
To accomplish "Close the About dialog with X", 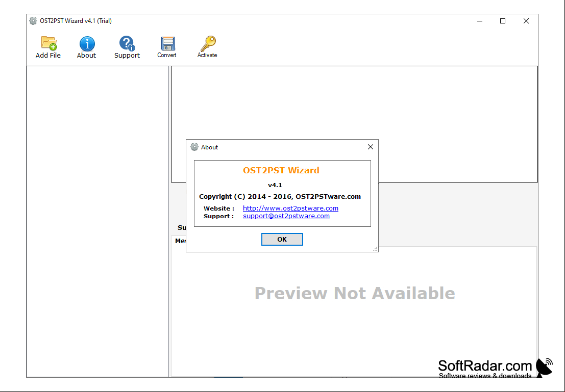I will click(x=371, y=147).
